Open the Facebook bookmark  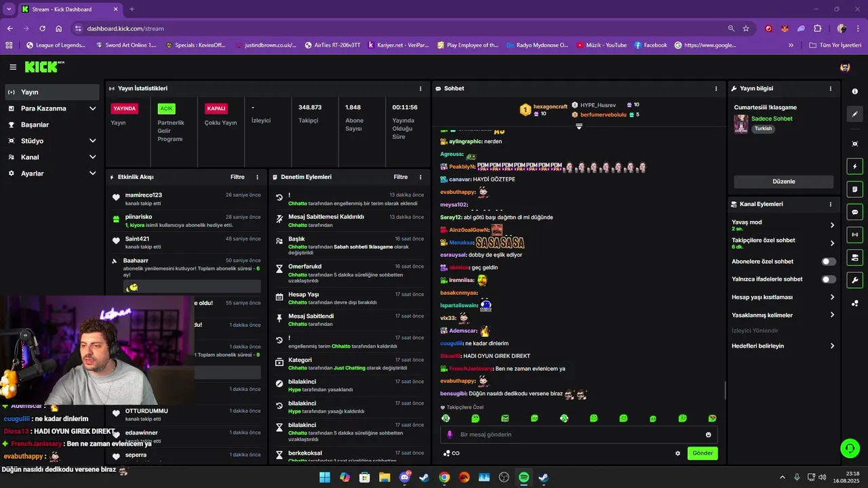click(x=650, y=45)
